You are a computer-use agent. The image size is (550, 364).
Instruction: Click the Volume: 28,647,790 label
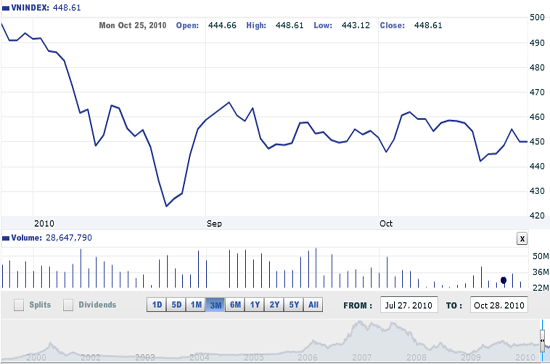[x=52, y=238]
